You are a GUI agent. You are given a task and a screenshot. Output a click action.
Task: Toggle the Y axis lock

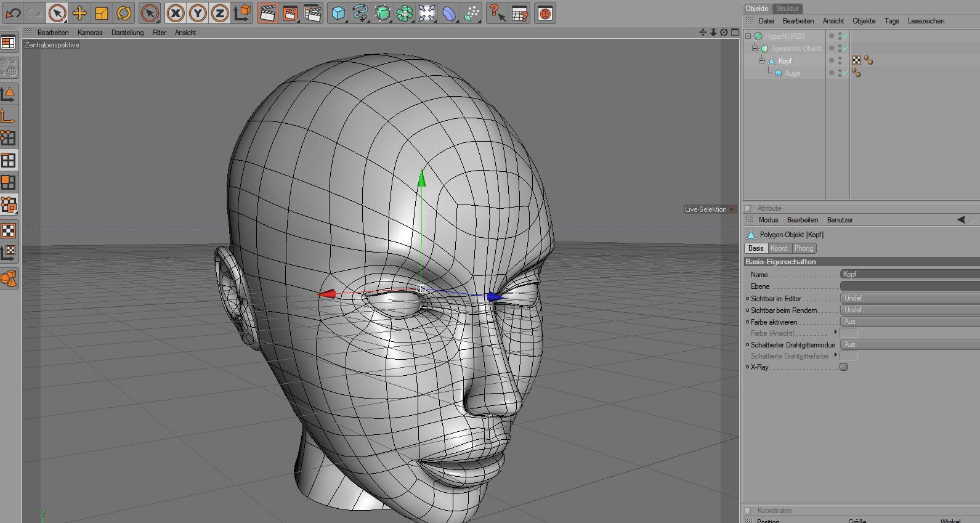pyautogui.click(x=198, y=13)
